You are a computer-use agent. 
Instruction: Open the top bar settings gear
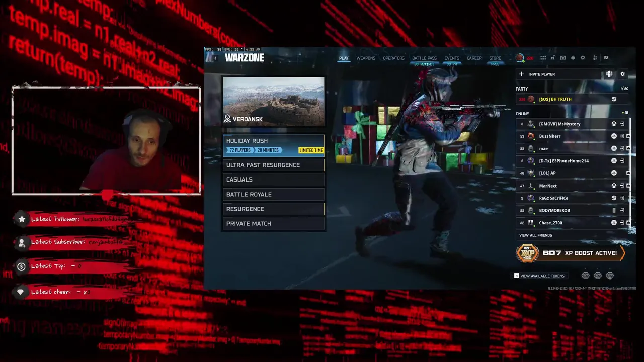pos(583,58)
